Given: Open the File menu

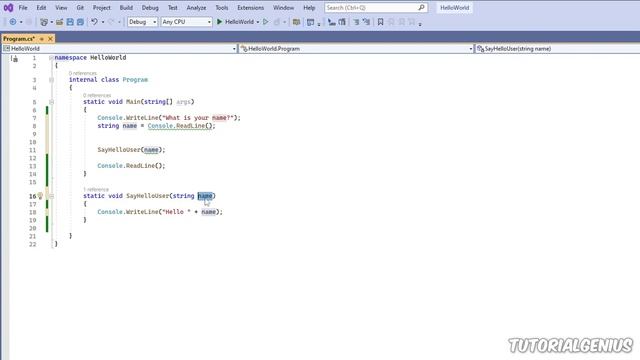Looking at the screenshot, I should pyautogui.click(x=23, y=8).
